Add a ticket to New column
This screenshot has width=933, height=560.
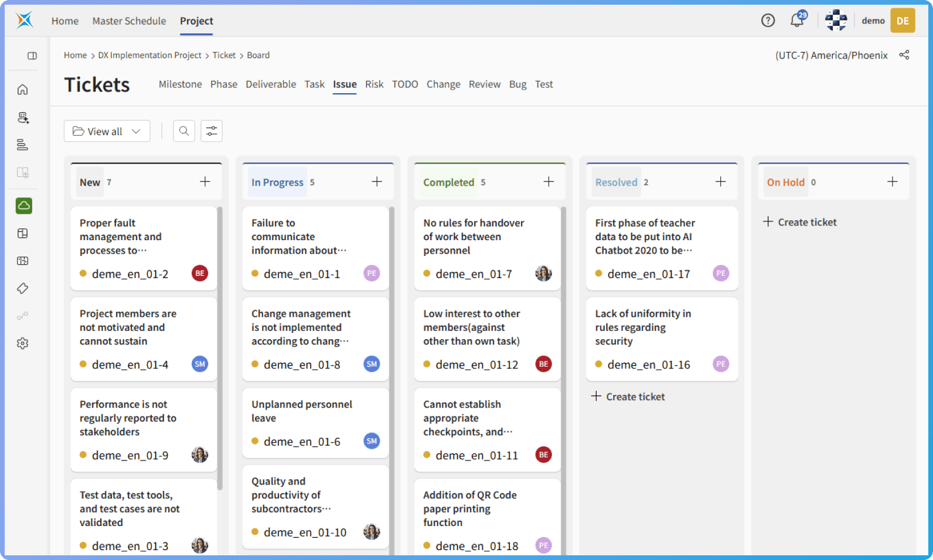(x=205, y=182)
